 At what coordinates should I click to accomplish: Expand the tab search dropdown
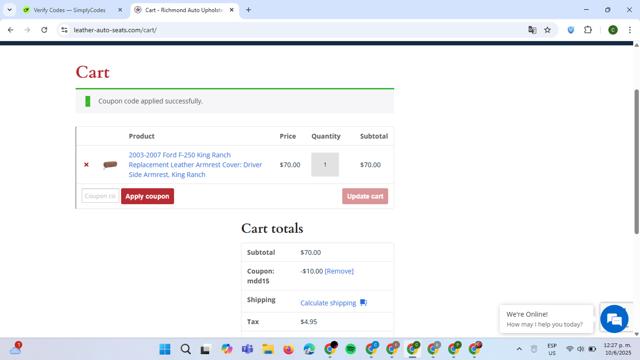[x=9, y=10]
